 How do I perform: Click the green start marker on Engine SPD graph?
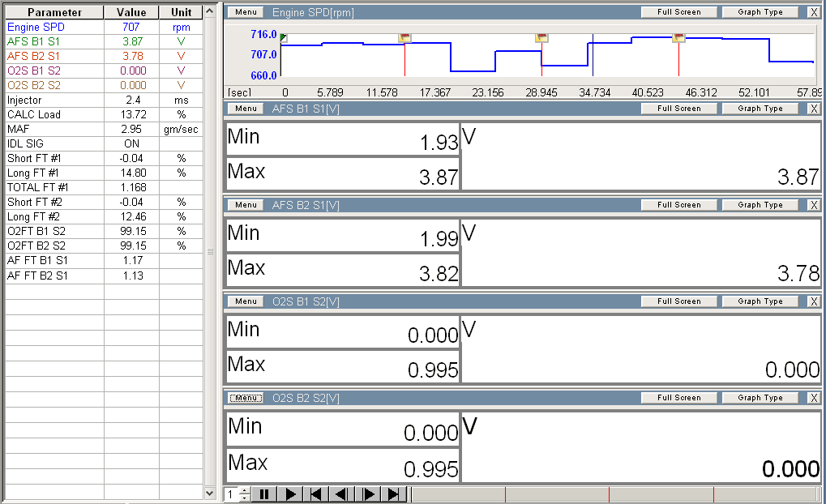283,37
